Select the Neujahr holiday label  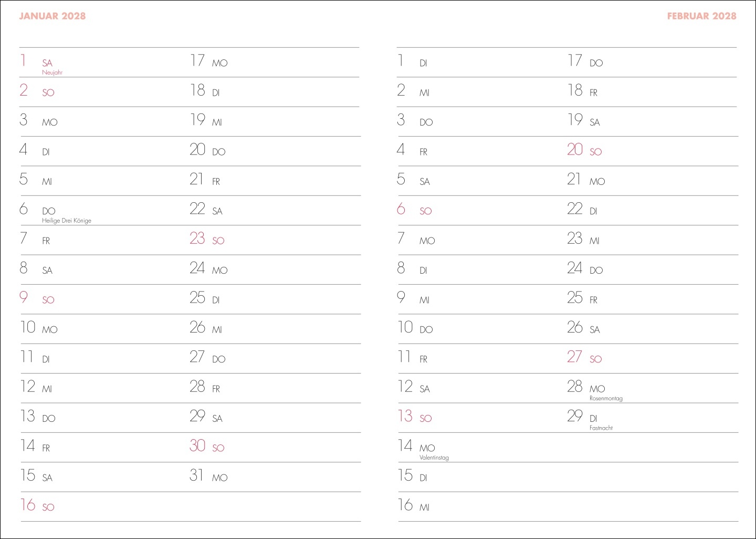52,72
